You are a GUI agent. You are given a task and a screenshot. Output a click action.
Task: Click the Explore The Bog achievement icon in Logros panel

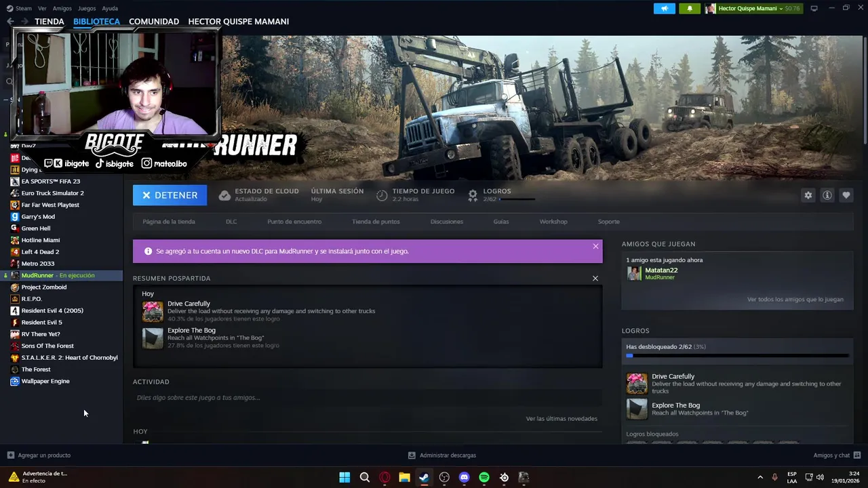point(637,409)
